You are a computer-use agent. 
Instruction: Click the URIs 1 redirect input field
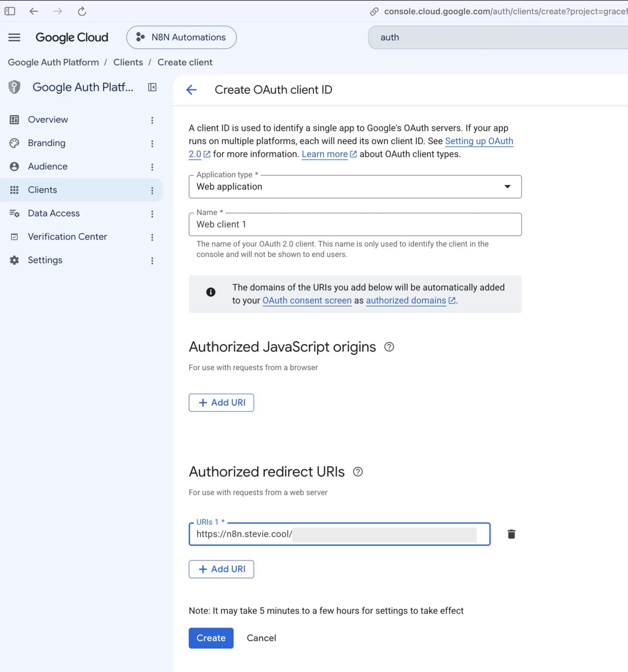coord(339,534)
